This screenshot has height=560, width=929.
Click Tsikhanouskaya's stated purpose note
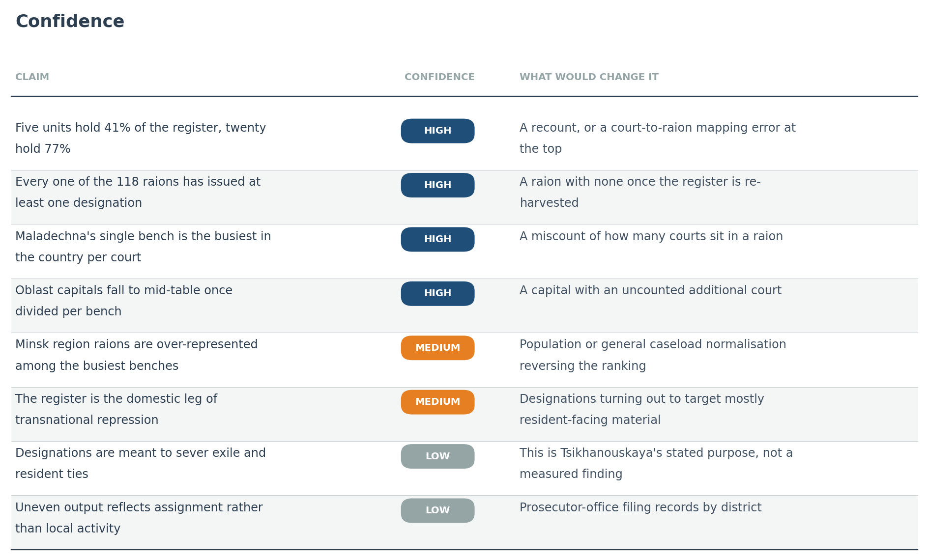click(656, 463)
